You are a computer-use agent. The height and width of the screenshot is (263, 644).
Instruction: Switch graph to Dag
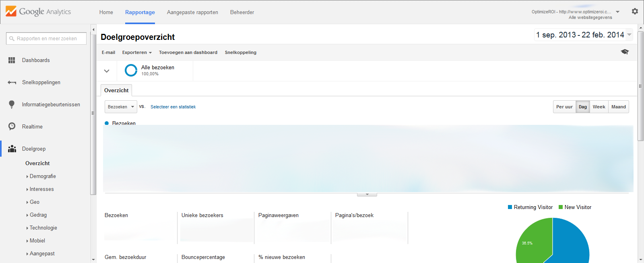click(583, 107)
